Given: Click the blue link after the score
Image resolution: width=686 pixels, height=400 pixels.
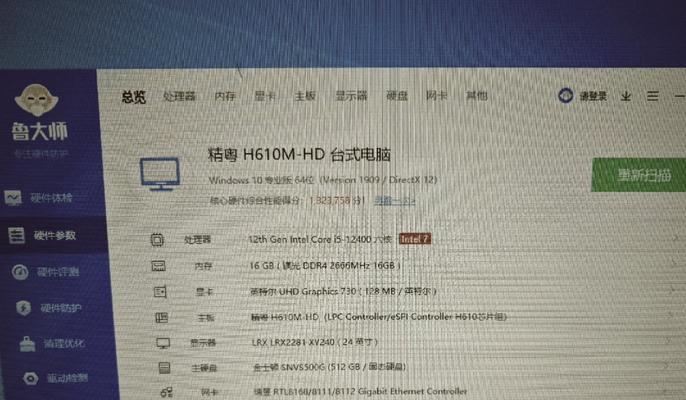Looking at the screenshot, I should (395, 201).
